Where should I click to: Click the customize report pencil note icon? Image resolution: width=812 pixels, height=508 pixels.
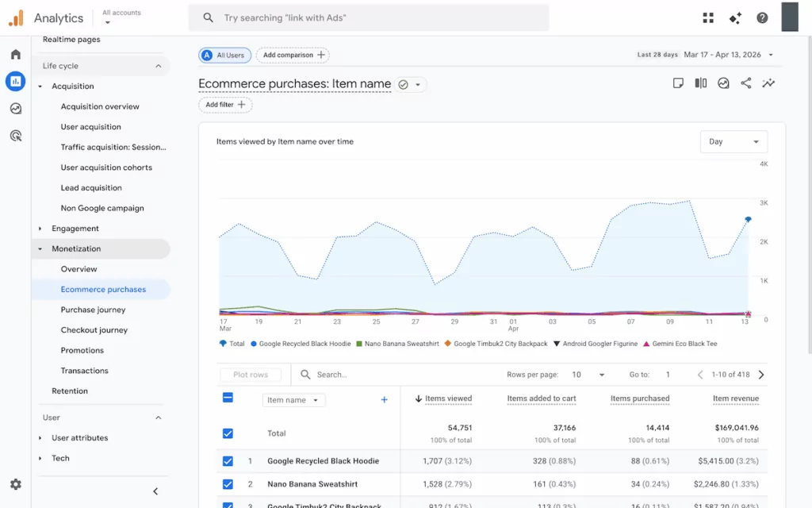pos(678,83)
